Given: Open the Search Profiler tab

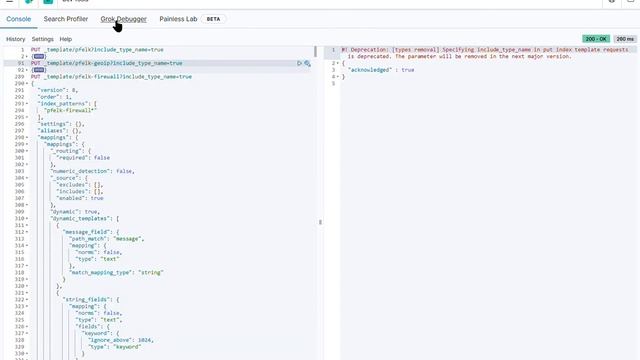Looking at the screenshot, I should point(66,19).
